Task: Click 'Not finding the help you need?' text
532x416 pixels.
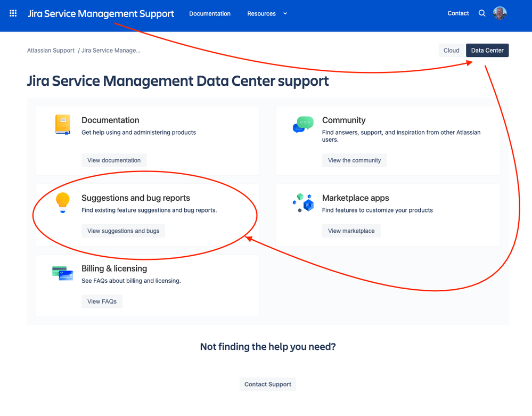Action: coord(268,346)
